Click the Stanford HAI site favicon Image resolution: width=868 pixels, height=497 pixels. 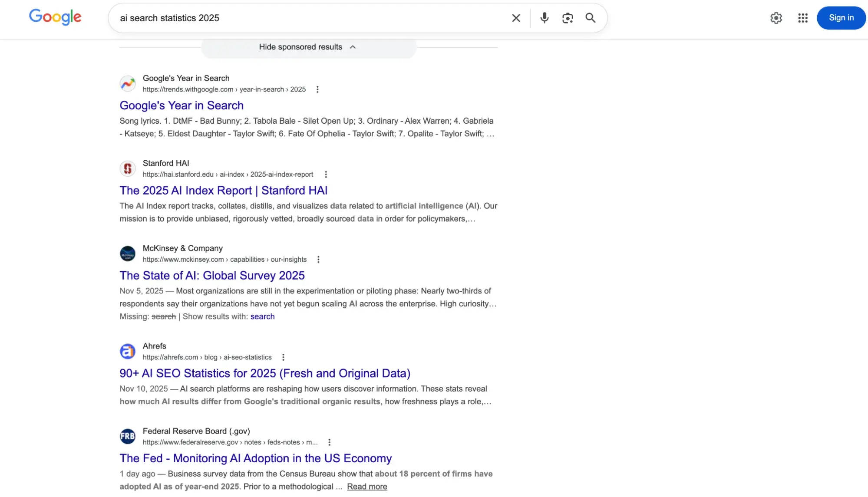coord(127,168)
